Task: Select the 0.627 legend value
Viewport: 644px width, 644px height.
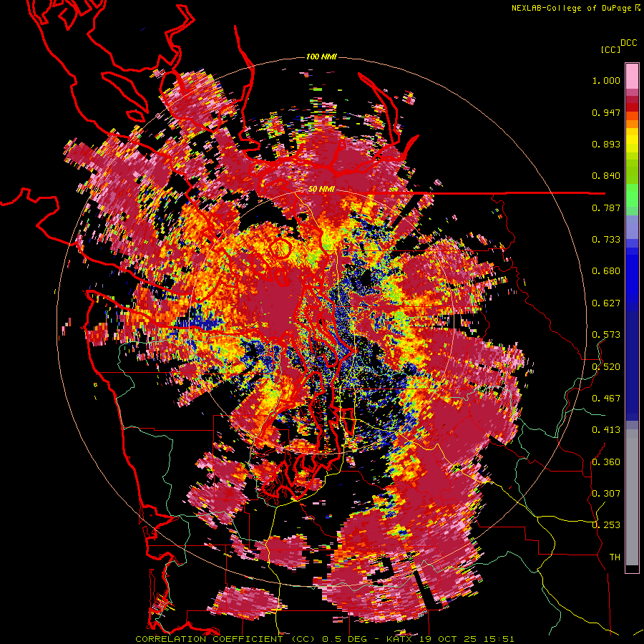Action: point(606,303)
